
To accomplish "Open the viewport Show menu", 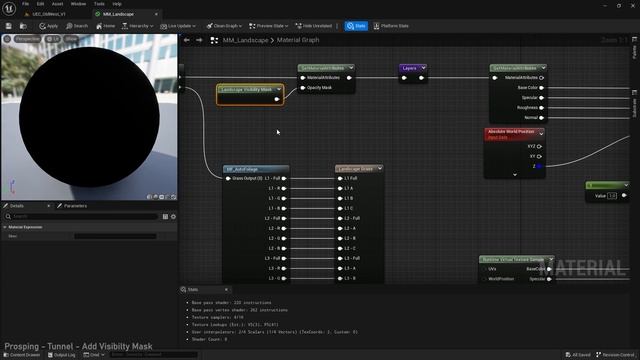I will (x=71, y=39).
